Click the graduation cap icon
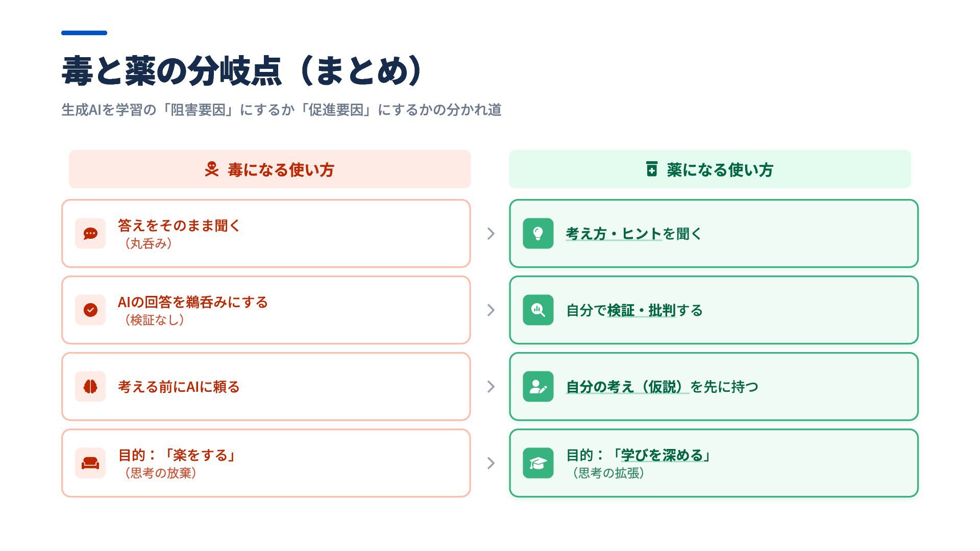Viewport: 980px width, 551px height. click(x=538, y=463)
